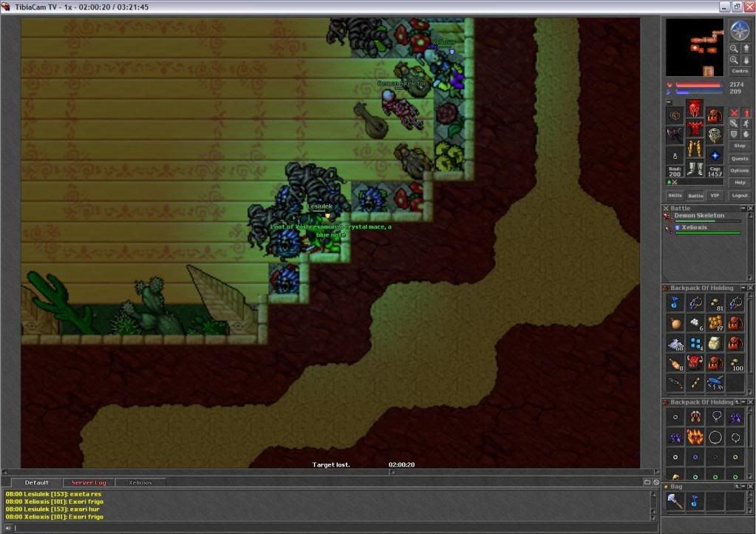Toggle the Skills window button
The height and width of the screenshot is (534, 756).
point(675,195)
